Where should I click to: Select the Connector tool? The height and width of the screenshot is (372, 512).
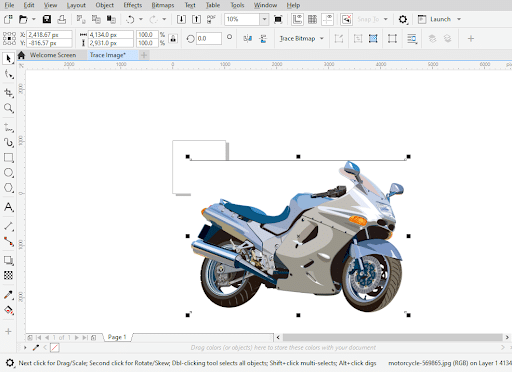click(8, 241)
